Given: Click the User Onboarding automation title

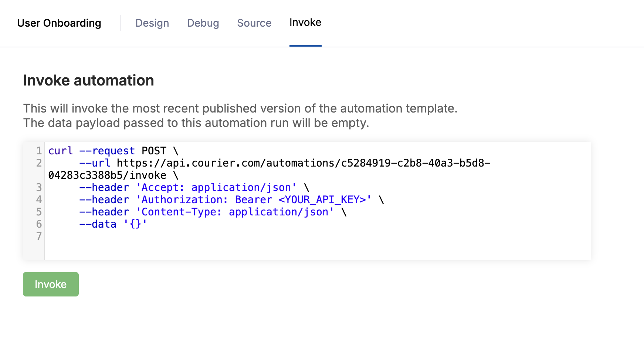Looking at the screenshot, I should click(59, 23).
